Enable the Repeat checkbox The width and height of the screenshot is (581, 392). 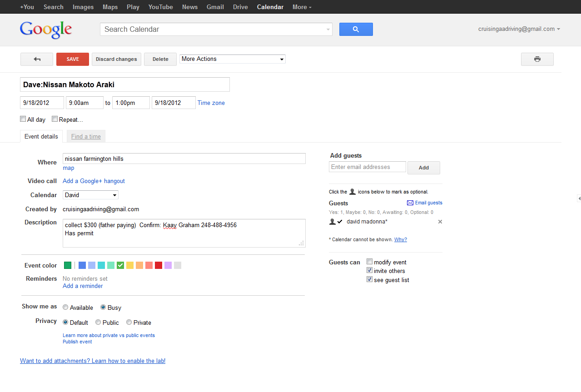[55, 119]
